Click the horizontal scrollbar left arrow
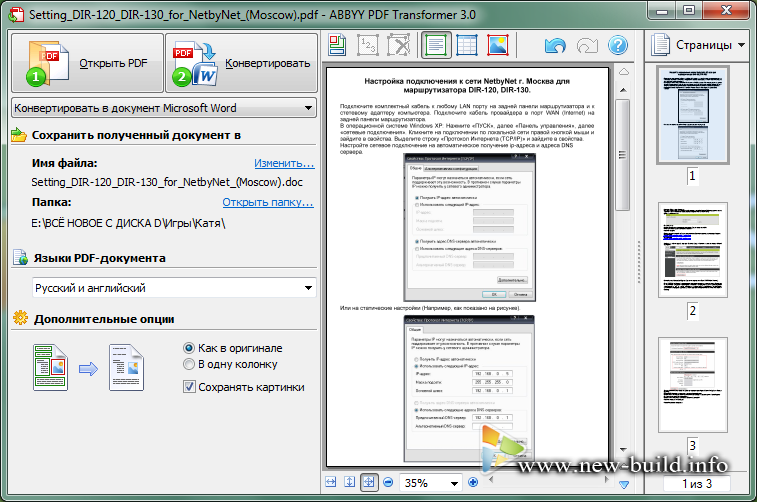This screenshot has width=757, height=502. tap(491, 479)
